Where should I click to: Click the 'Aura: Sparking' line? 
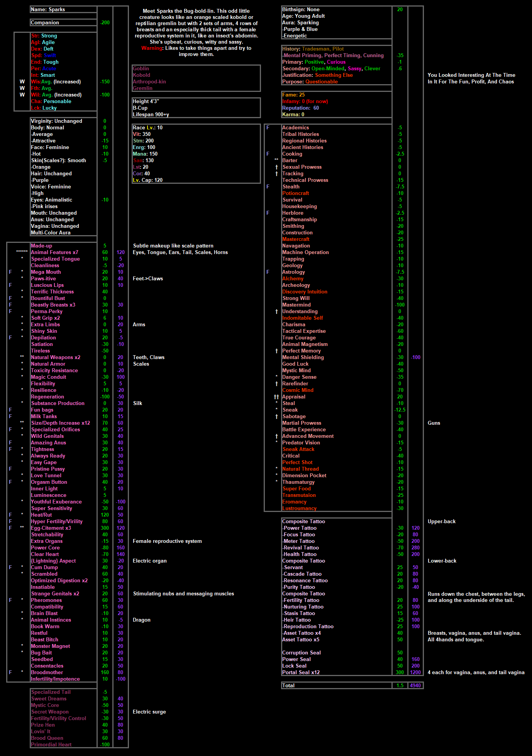tap(300, 22)
